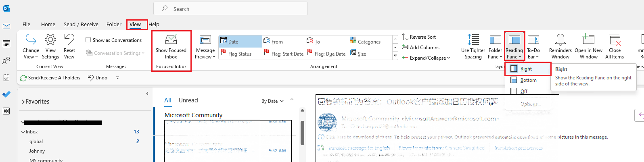Screen dimensions: 644x162
Task: Open the Help tab
Action: [x=154, y=24]
